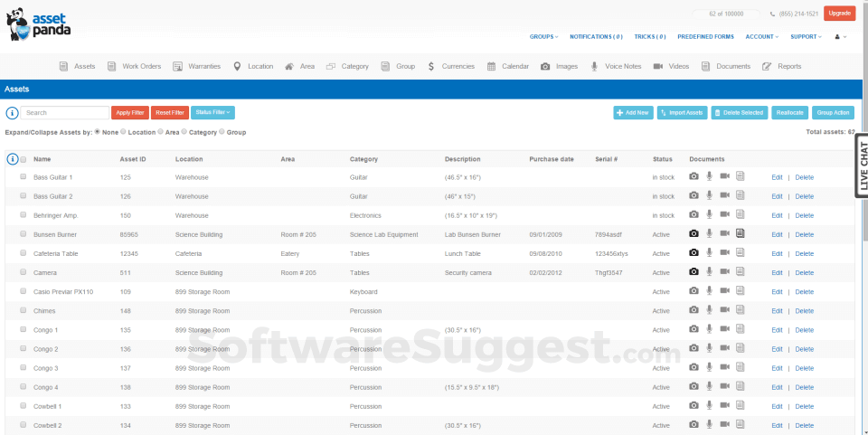Click document icon in Chimes row
Image resolution: width=868 pixels, height=435 pixels.
[741, 310]
